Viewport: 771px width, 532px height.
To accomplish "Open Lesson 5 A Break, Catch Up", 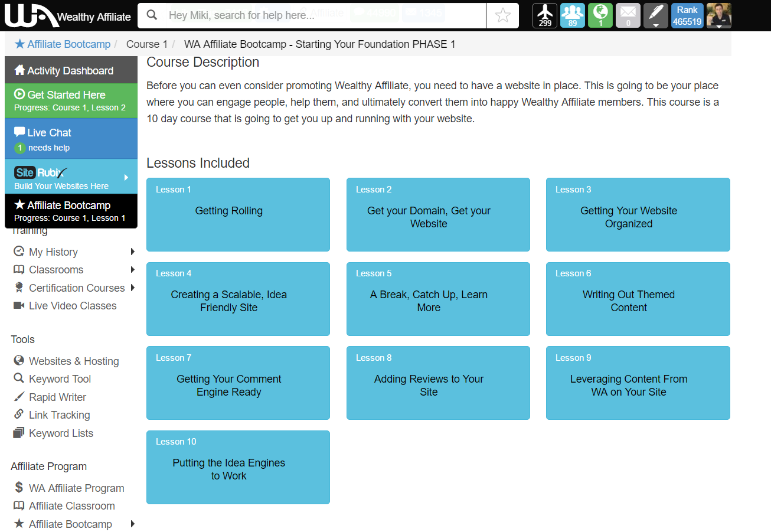I will click(x=438, y=299).
